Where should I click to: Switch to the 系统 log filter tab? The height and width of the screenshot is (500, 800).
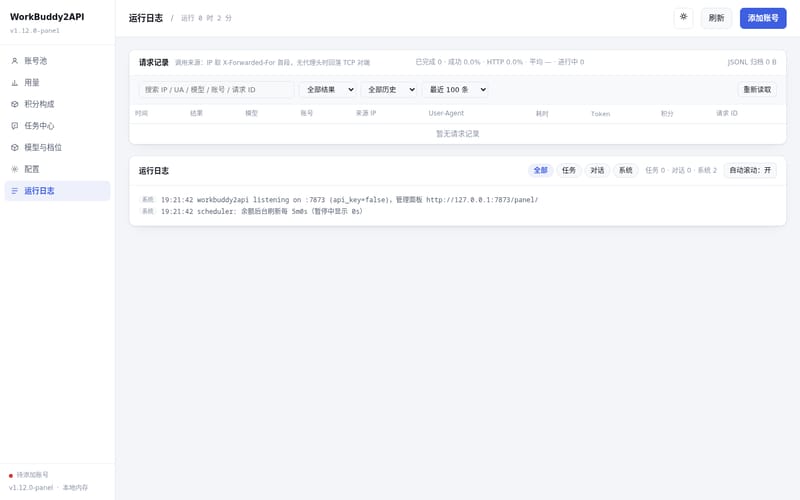pyautogui.click(x=626, y=170)
